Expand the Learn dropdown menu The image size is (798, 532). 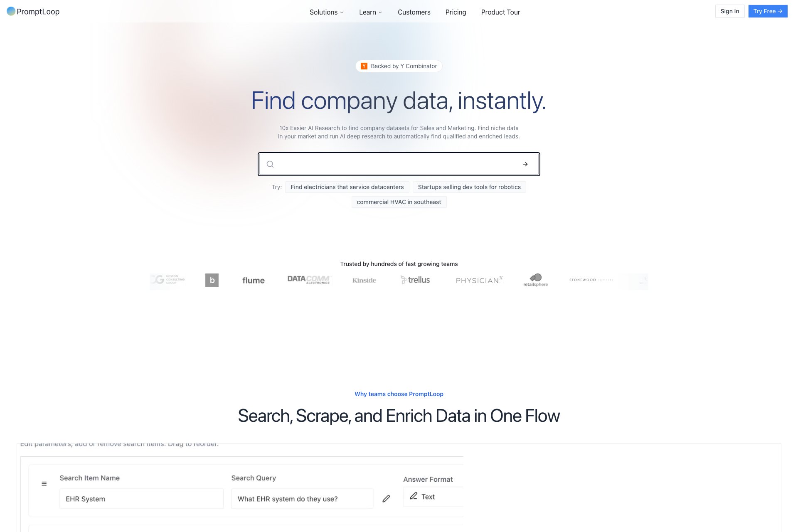tap(370, 12)
